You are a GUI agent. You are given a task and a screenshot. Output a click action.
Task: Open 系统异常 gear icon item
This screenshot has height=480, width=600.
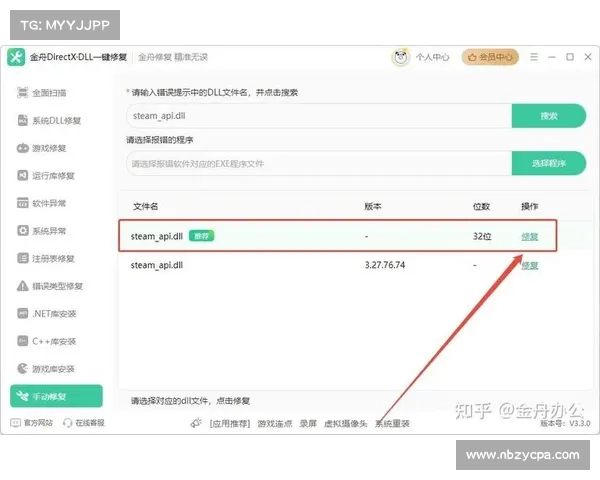(x=24, y=231)
